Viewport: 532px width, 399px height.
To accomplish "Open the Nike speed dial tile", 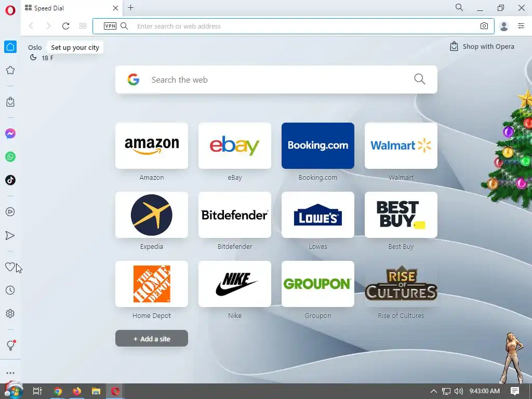I will click(x=235, y=284).
